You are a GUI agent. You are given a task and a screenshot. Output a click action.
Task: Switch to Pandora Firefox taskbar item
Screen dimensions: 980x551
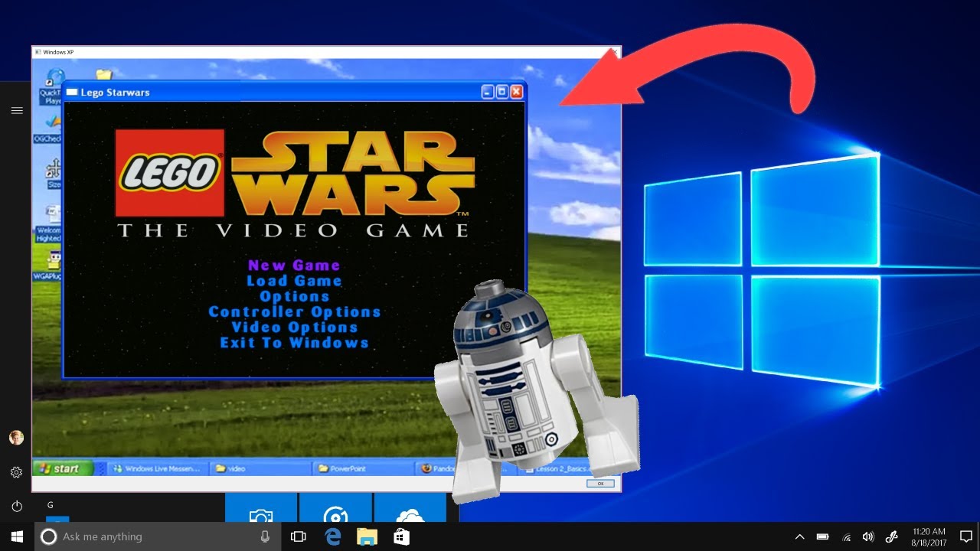click(x=438, y=468)
